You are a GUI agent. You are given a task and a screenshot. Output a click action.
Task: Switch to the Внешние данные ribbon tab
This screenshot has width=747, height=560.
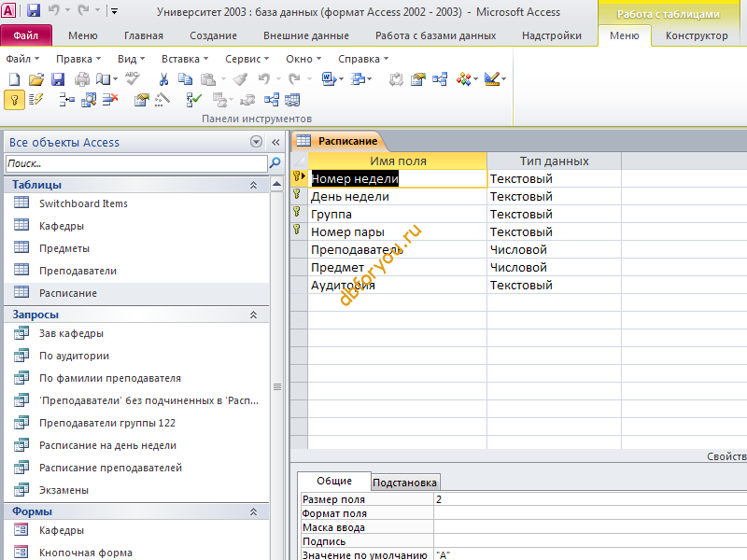tap(306, 35)
